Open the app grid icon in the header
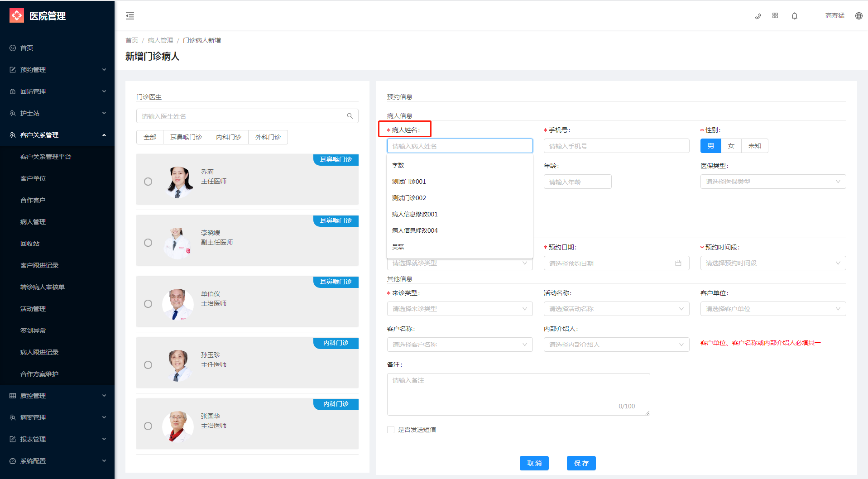This screenshot has width=868, height=479. point(775,15)
